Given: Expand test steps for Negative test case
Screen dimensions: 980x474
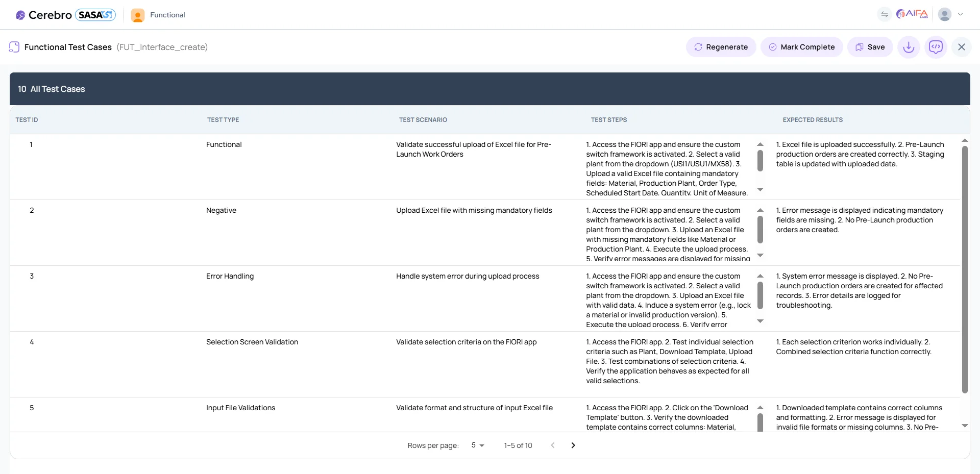Looking at the screenshot, I should pyautogui.click(x=760, y=255).
